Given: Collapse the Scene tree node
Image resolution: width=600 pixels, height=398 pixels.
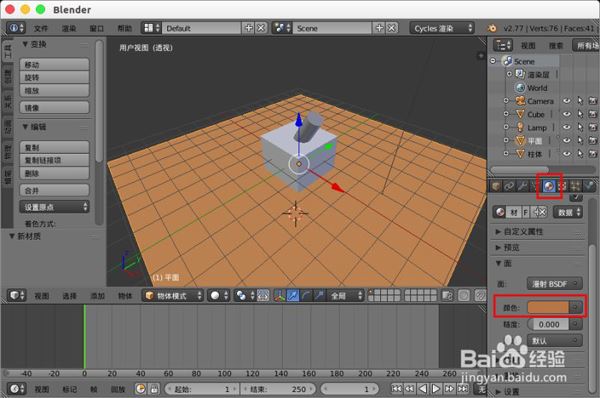Looking at the screenshot, I should (x=493, y=61).
